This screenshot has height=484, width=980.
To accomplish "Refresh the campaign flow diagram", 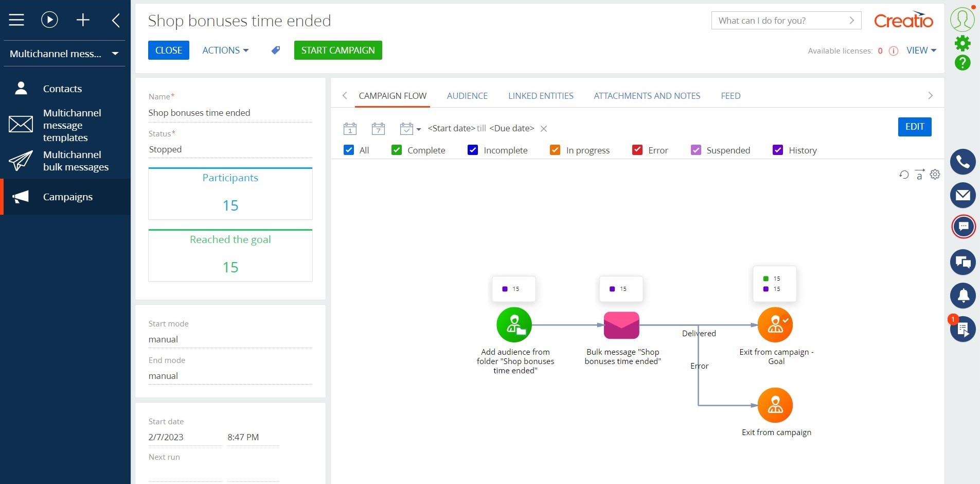I will 904,175.
